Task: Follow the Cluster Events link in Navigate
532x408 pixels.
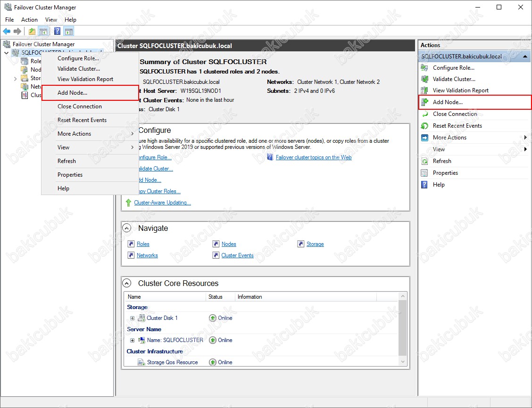Action: click(x=238, y=255)
